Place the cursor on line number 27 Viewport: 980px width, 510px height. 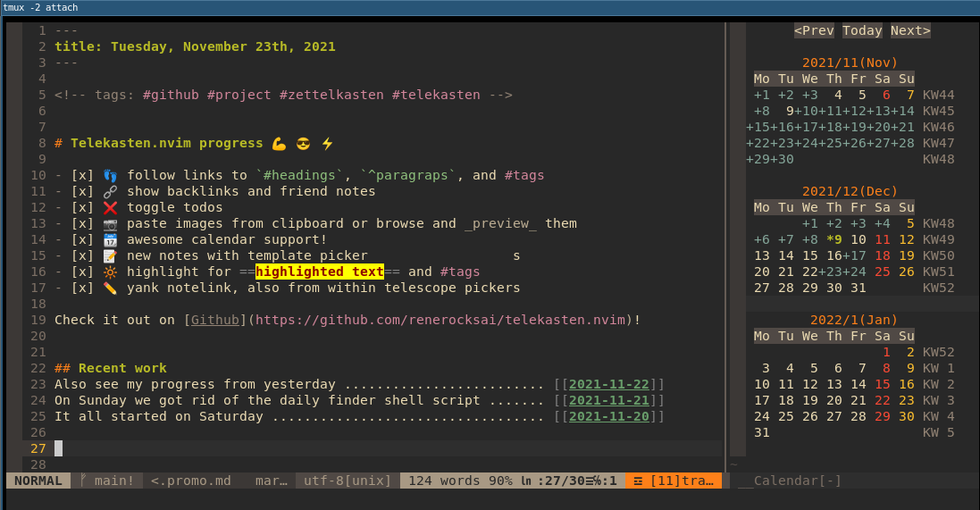[x=38, y=448]
